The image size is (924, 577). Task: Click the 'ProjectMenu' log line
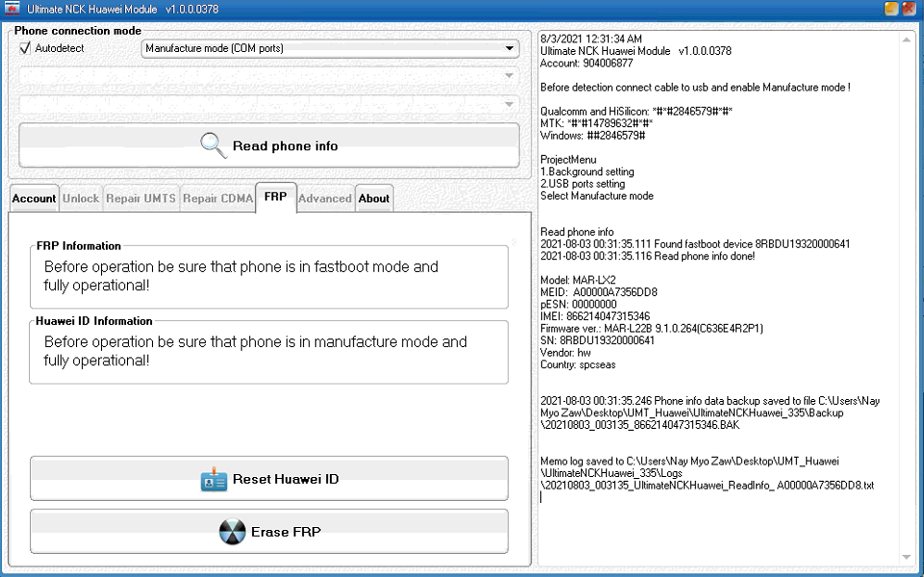click(568, 160)
